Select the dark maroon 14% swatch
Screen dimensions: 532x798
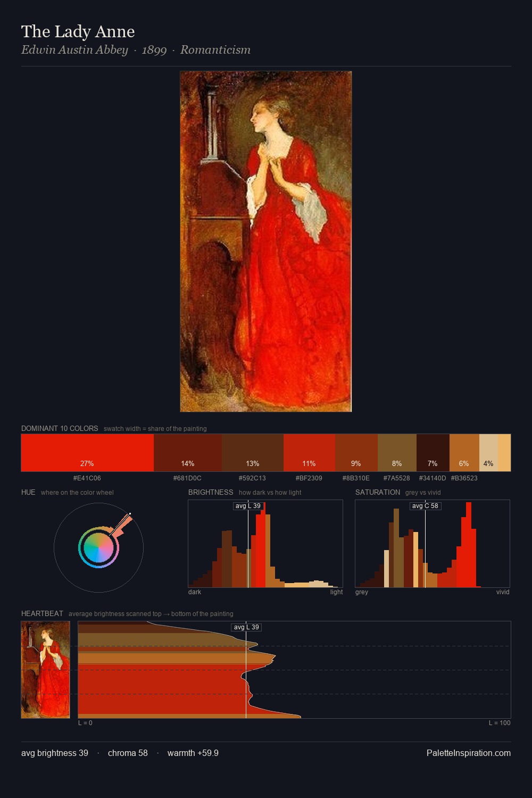[188, 453]
